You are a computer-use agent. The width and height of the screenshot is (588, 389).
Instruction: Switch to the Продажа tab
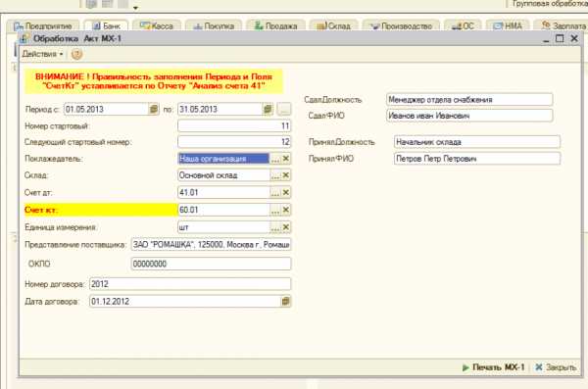click(x=275, y=25)
